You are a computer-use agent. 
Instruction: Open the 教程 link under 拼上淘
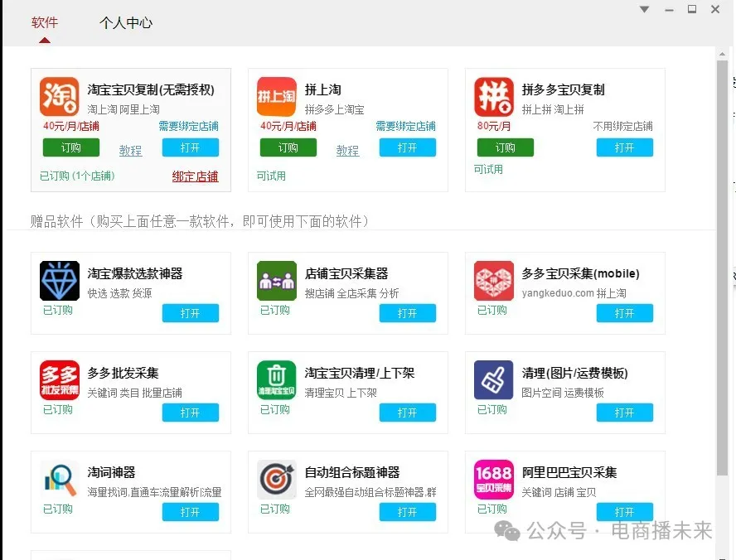click(x=347, y=151)
